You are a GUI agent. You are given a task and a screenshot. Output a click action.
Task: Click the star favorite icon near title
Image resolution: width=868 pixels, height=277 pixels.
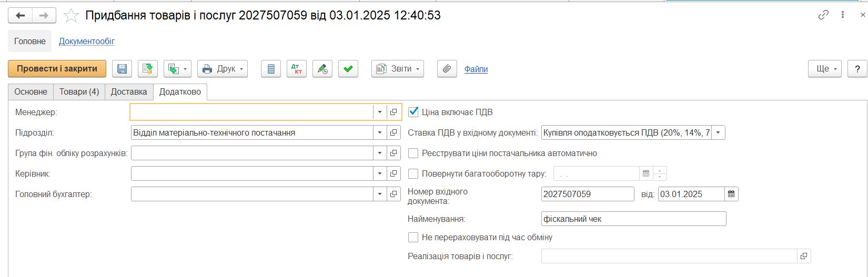tap(71, 16)
